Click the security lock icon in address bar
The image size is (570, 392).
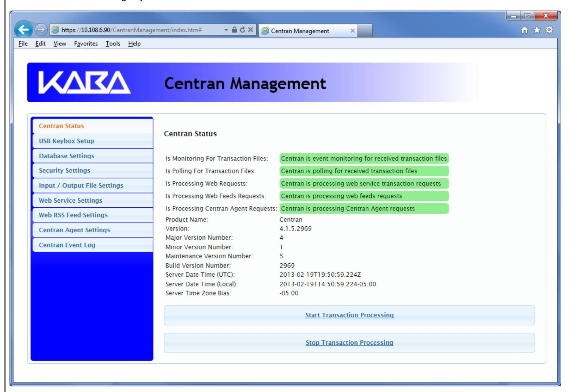click(234, 30)
